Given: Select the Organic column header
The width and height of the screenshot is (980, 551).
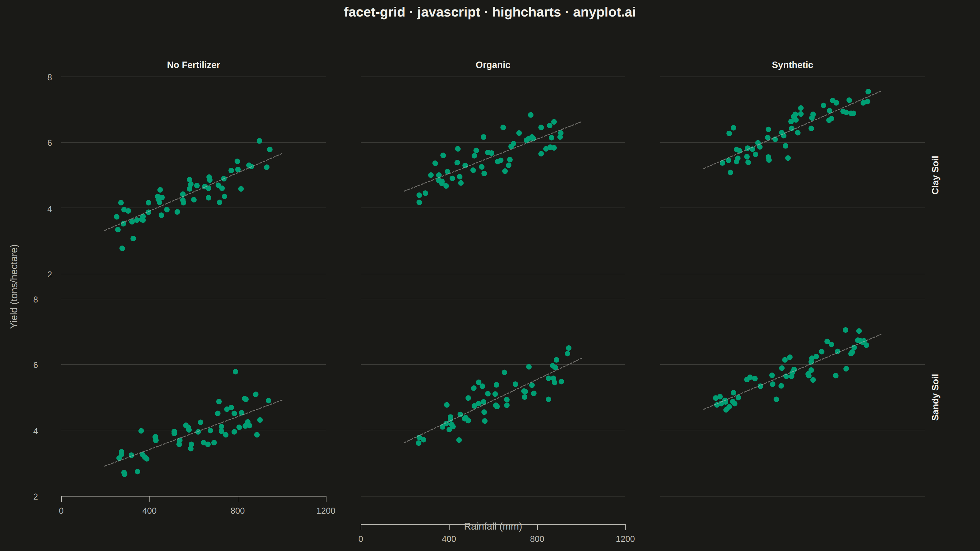Looking at the screenshot, I should [493, 65].
